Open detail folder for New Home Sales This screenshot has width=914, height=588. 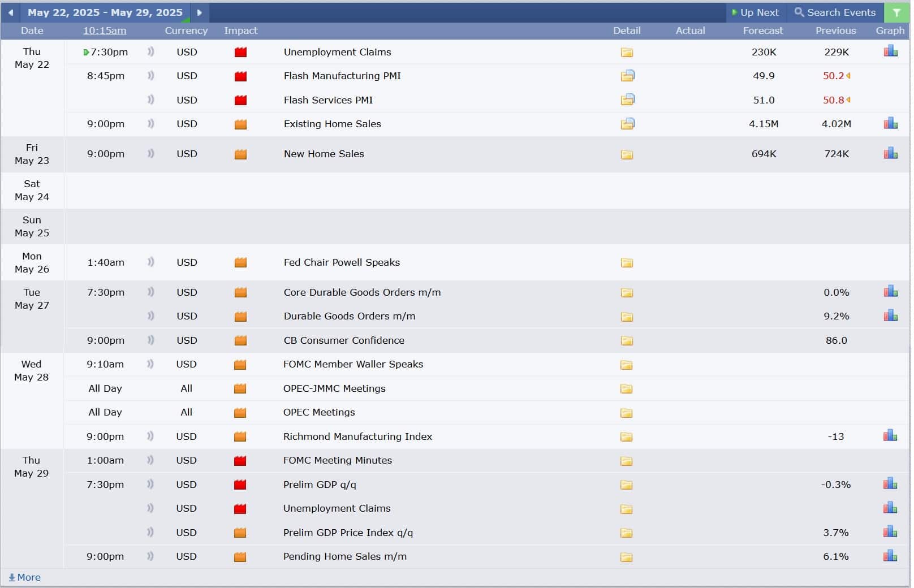(627, 154)
